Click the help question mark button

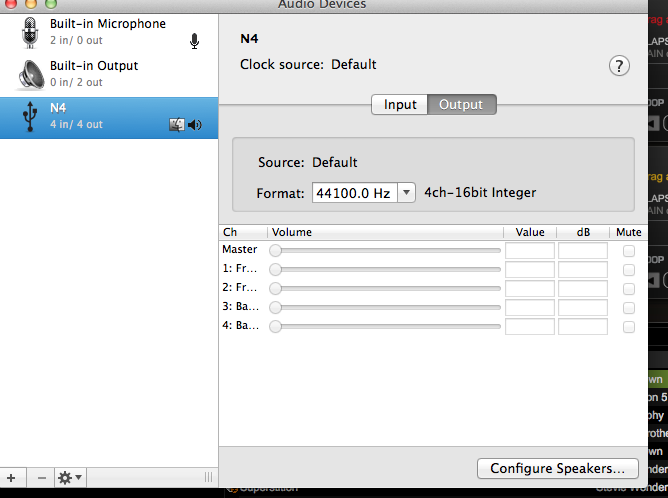coord(619,66)
